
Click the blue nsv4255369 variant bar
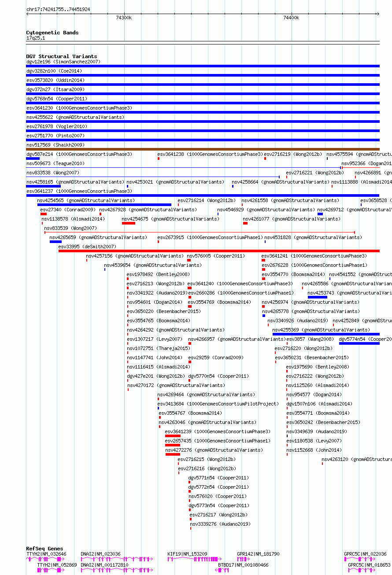click(326, 334)
